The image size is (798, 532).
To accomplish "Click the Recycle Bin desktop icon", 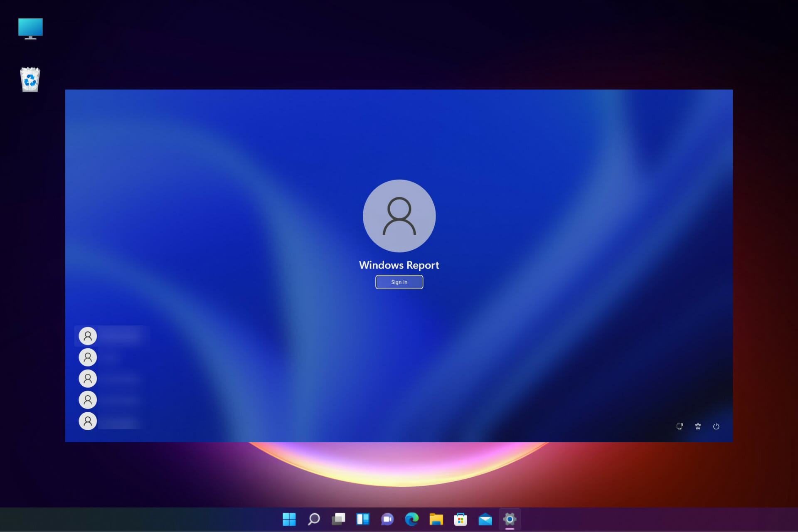I will coord(30,79).
